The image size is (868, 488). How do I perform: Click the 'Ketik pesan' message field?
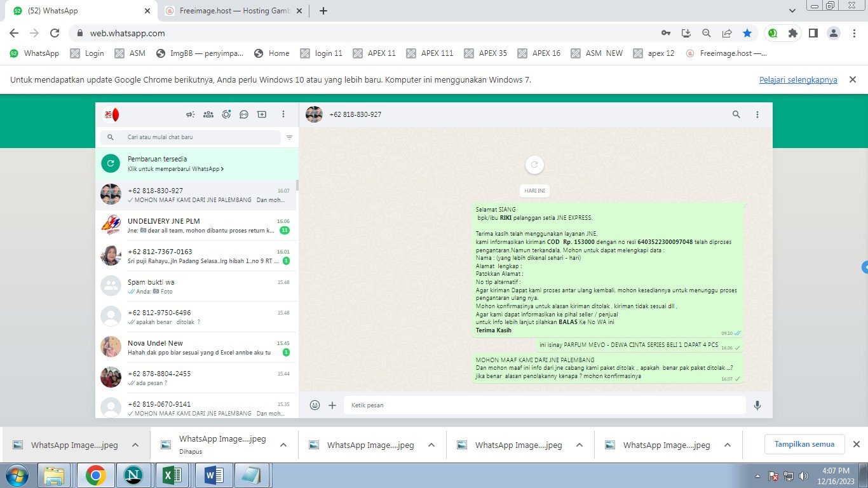click(x=545, y=405)
